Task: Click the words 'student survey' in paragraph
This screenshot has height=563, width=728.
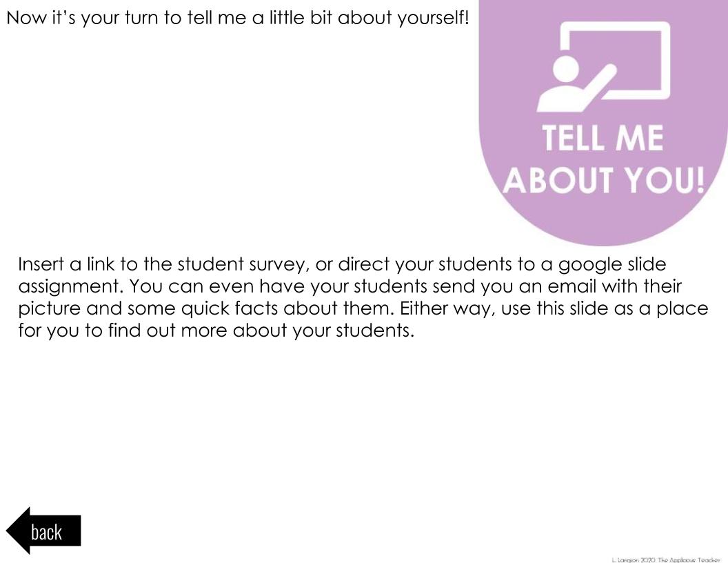Action: (242, 264)
